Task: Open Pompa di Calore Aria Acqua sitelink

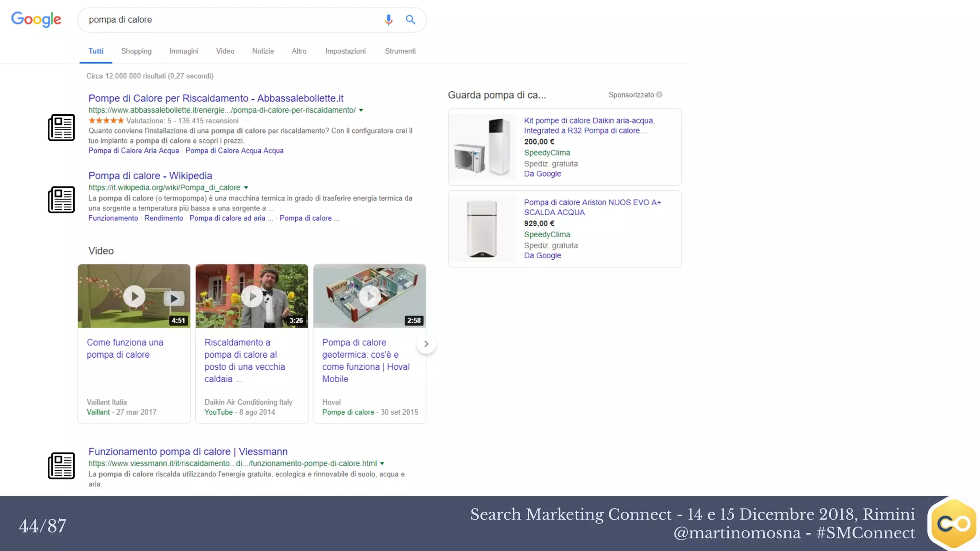Action: pos(134,151)
